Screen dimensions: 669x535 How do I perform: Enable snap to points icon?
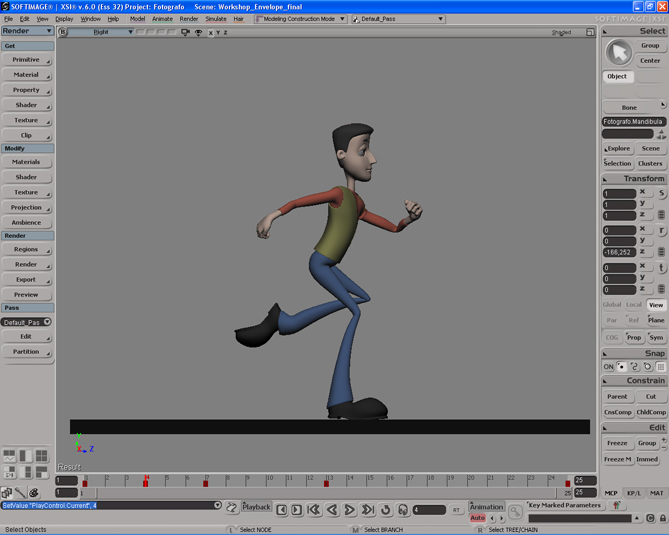622,367
